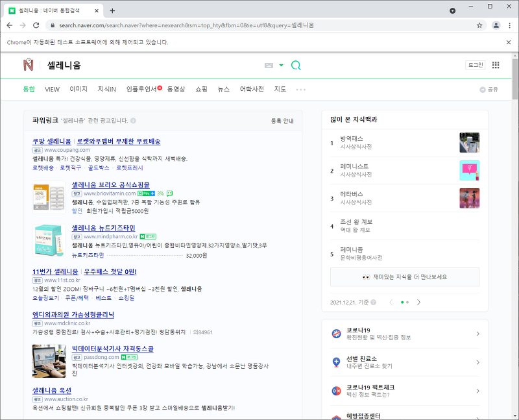
Task: Open the 페미니즘 encyclopedia entry
Action: pos(352,250)
